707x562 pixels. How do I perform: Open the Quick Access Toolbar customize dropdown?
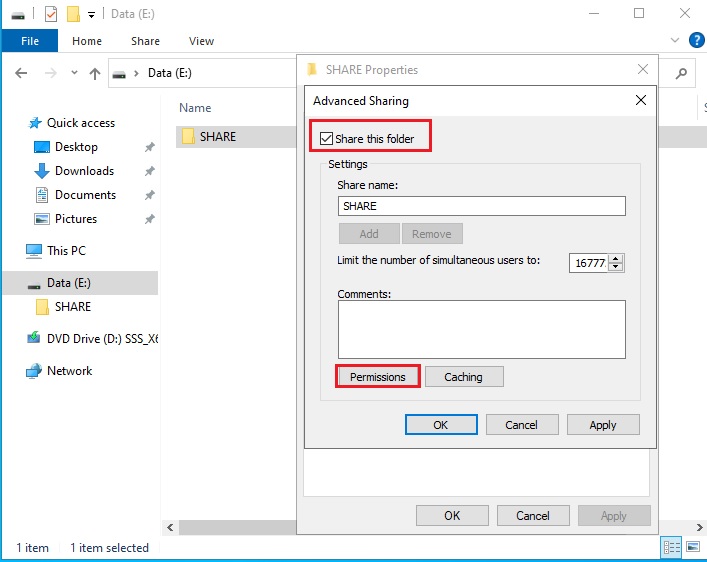pos(92,14)
